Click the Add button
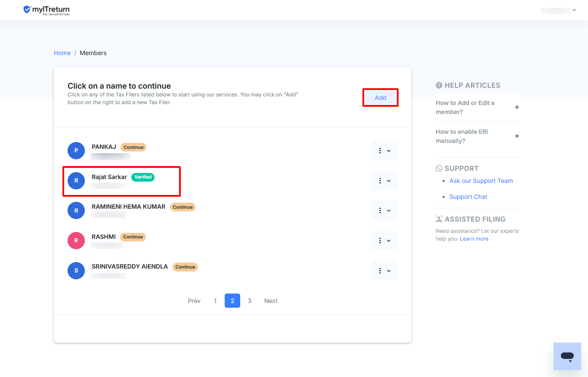The width and height of the screenshot is (588, 377). tap(381, 98)
